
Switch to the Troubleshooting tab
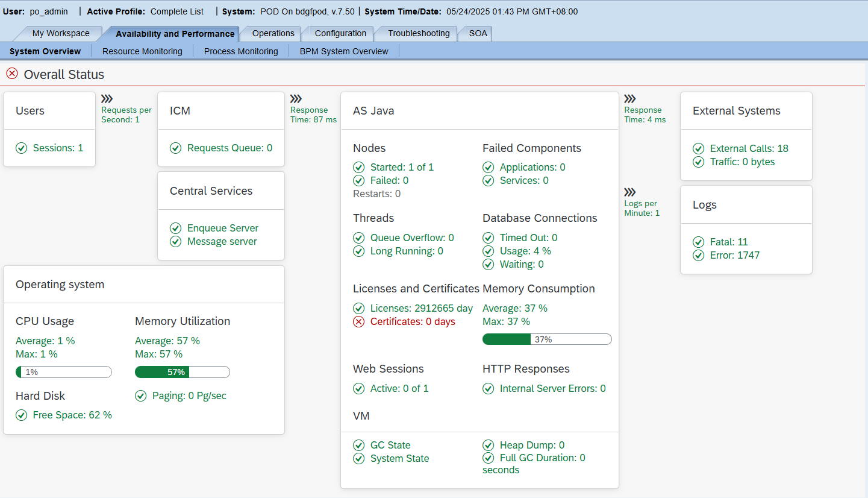[x=420, y=34]
